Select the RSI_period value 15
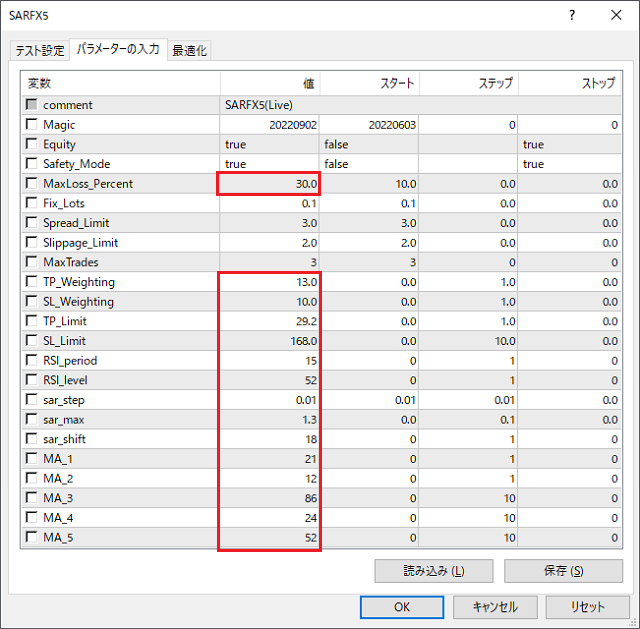The image size is (640, 629). 311,361
